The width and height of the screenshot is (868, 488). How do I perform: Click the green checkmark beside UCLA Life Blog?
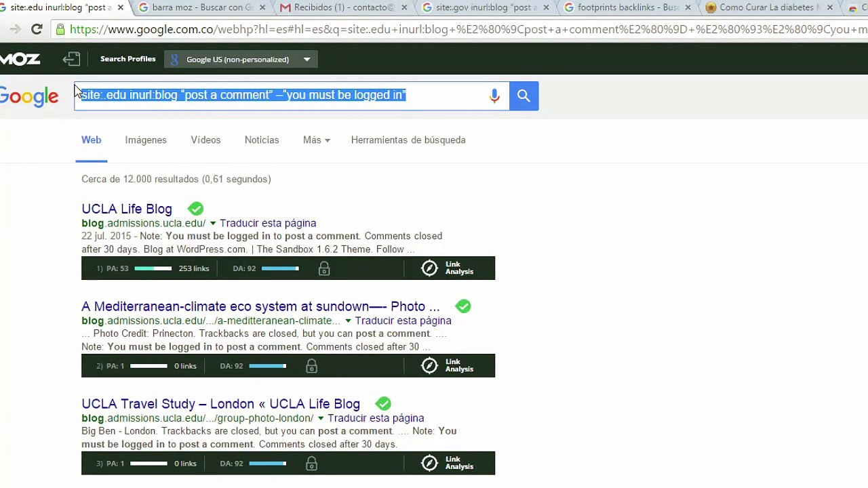[195, 209]
